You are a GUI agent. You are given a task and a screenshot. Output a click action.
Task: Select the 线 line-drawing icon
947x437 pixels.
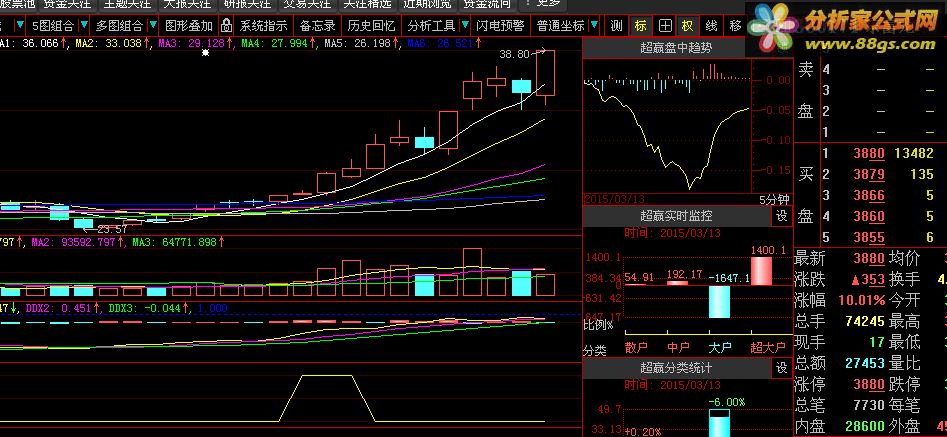(711, 26)
